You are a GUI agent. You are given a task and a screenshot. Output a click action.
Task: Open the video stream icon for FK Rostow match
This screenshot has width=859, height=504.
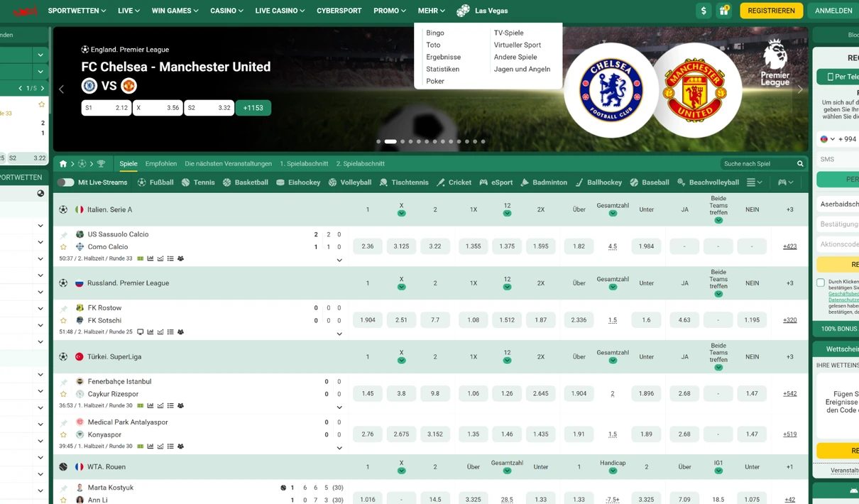pos(141,332)
